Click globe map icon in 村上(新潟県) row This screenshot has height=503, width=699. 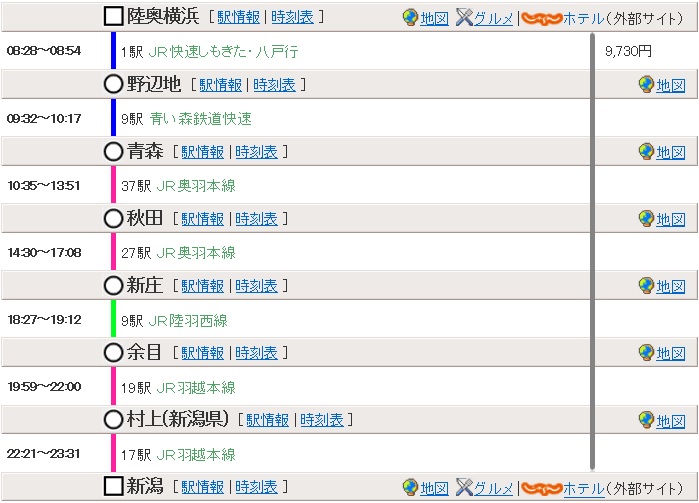pos(646,420)
